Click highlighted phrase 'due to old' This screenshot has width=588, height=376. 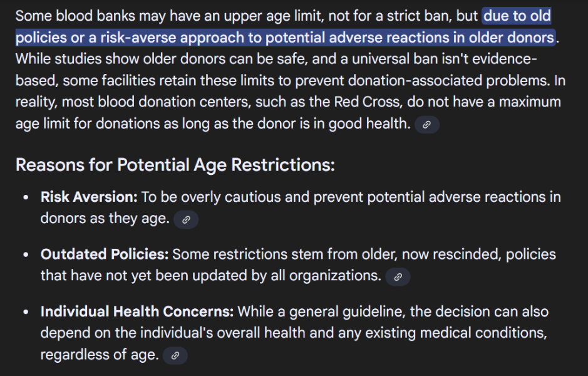click(517, 16)
